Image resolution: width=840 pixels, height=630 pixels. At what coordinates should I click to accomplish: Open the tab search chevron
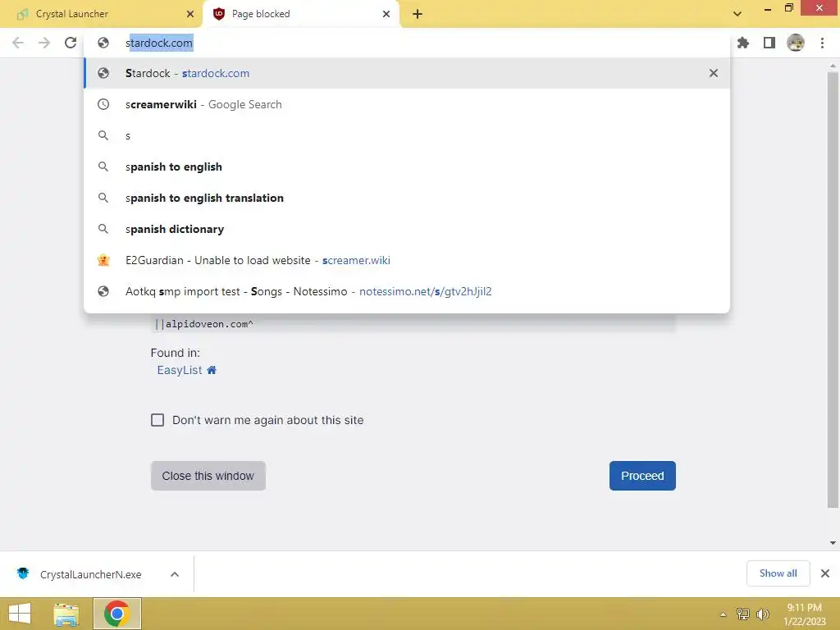point(737,14)
